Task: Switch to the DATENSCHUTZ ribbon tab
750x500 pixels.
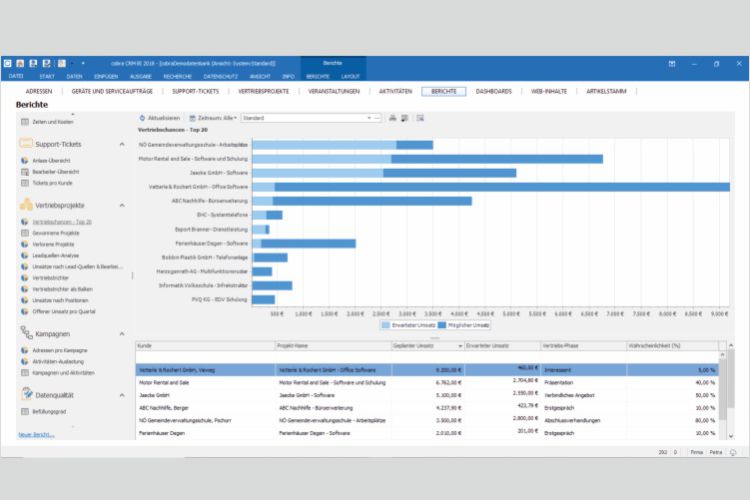Action: pyautogui.click(x=221, y=77)
